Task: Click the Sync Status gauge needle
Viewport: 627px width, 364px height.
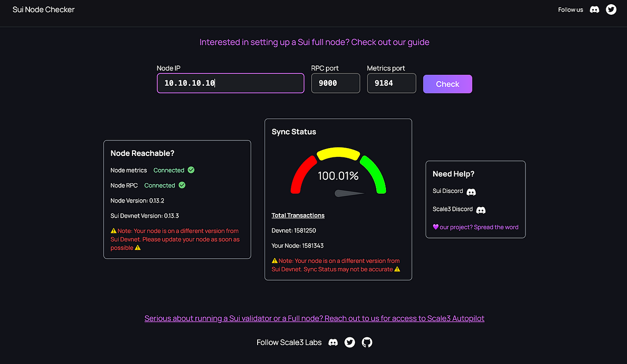Action: 349,194
